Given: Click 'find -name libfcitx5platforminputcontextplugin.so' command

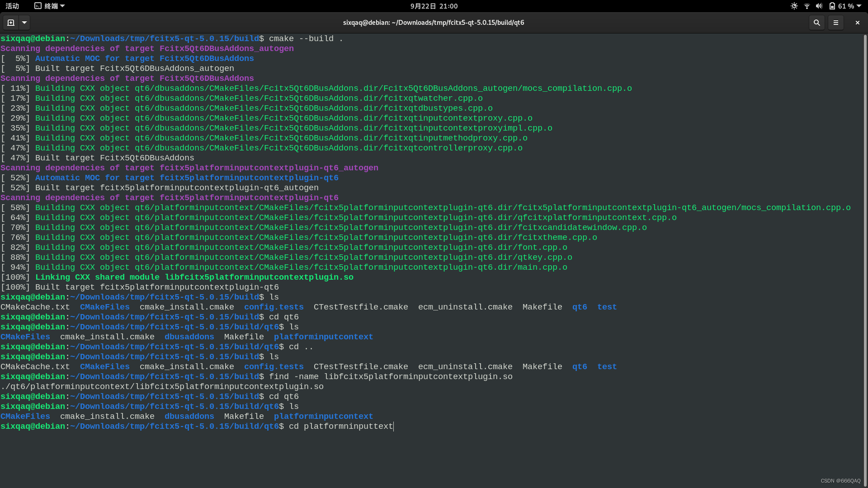Looking at the screenshot, I should click(x=391, y=377).
